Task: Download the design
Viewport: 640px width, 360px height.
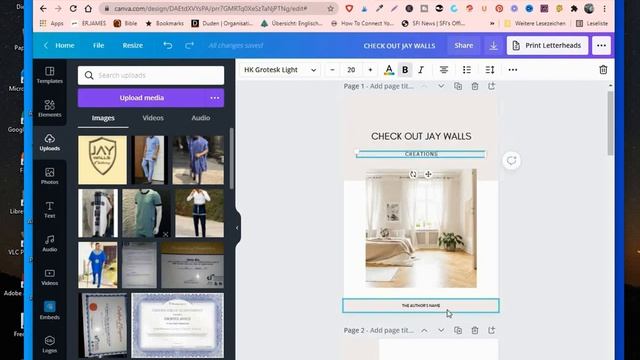Action: click(x=493, y=45)
